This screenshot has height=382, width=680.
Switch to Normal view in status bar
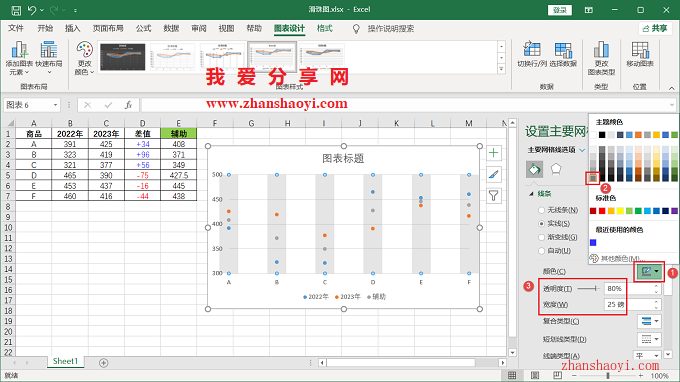(512, 375)
